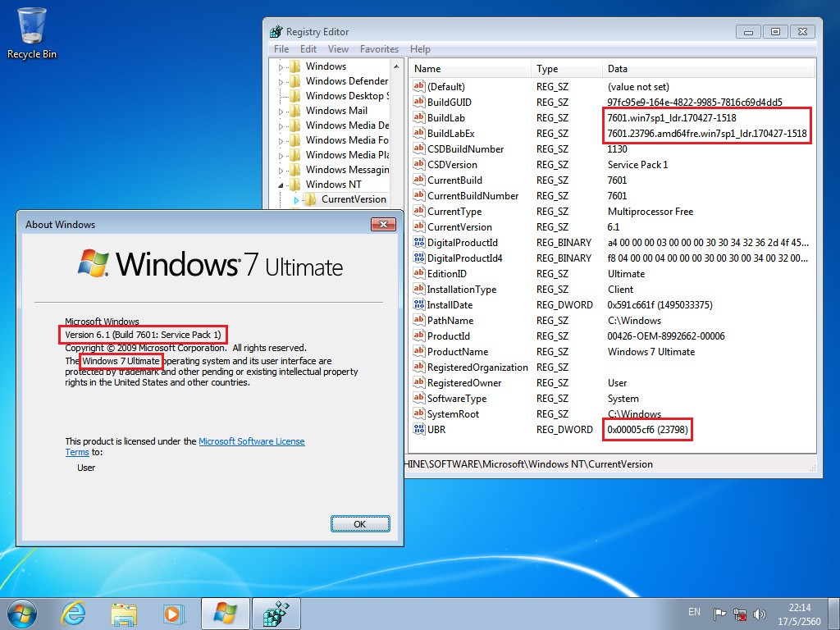Collapse the Windows NT tree node

281,185
